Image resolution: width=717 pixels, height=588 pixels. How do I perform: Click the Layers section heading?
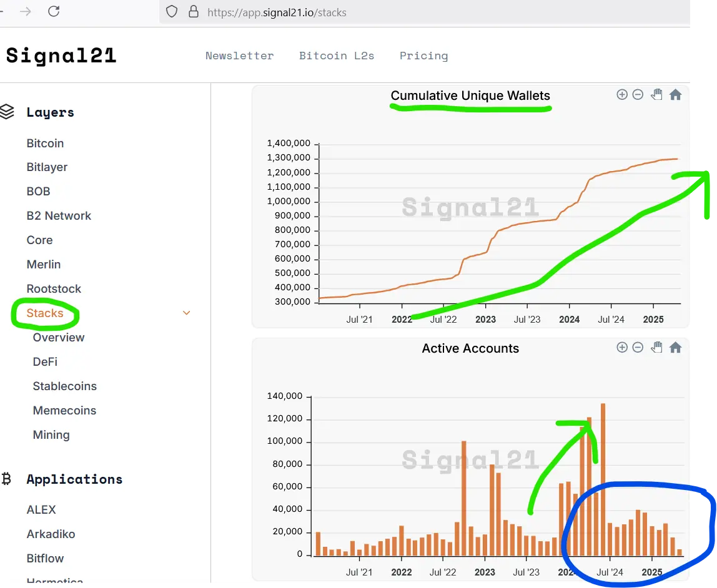click(x=51, y=112)
